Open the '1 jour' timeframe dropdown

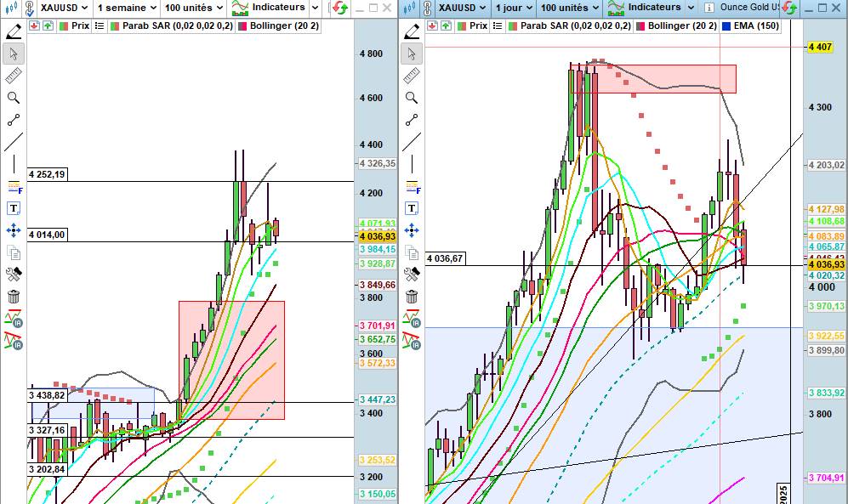pos(514,8)
